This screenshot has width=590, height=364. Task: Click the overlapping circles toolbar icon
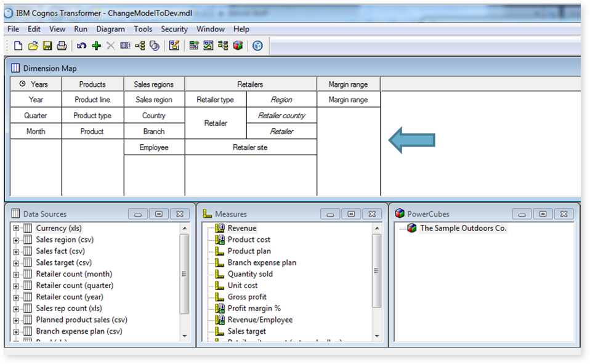coord(154,46)
